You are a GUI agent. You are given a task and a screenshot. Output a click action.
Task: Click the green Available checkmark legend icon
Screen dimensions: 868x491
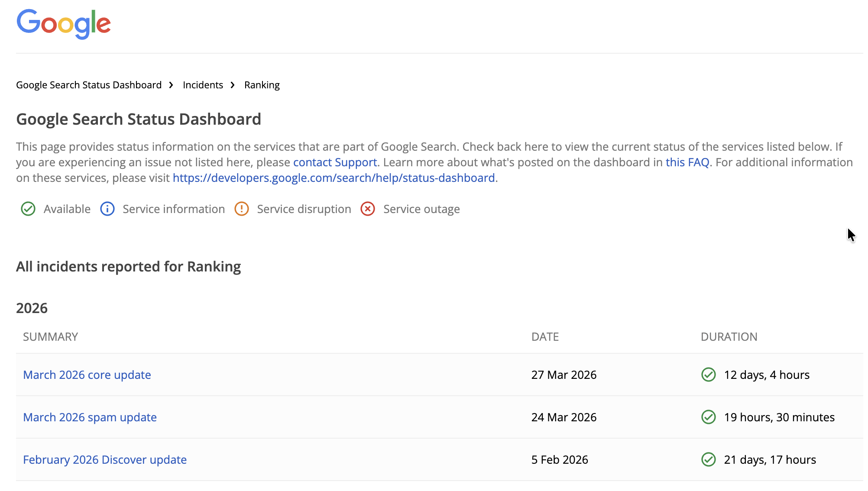point(28,209)
